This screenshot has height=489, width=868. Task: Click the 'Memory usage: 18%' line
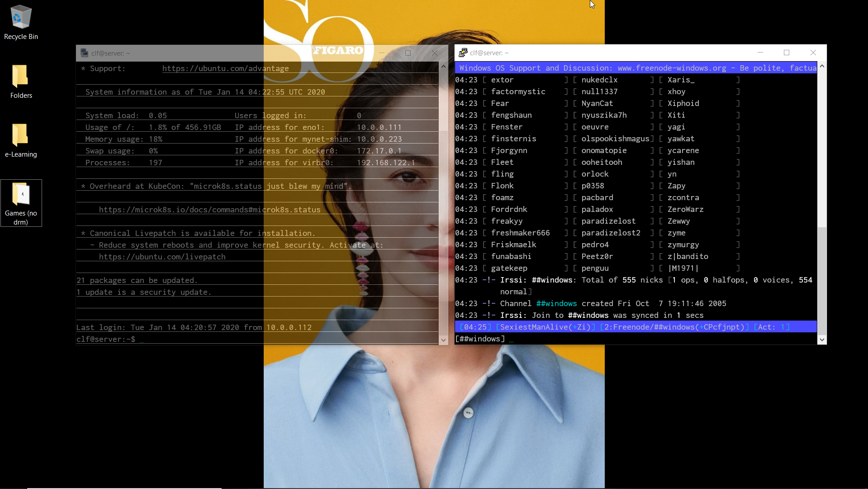(x=124, y=139)
